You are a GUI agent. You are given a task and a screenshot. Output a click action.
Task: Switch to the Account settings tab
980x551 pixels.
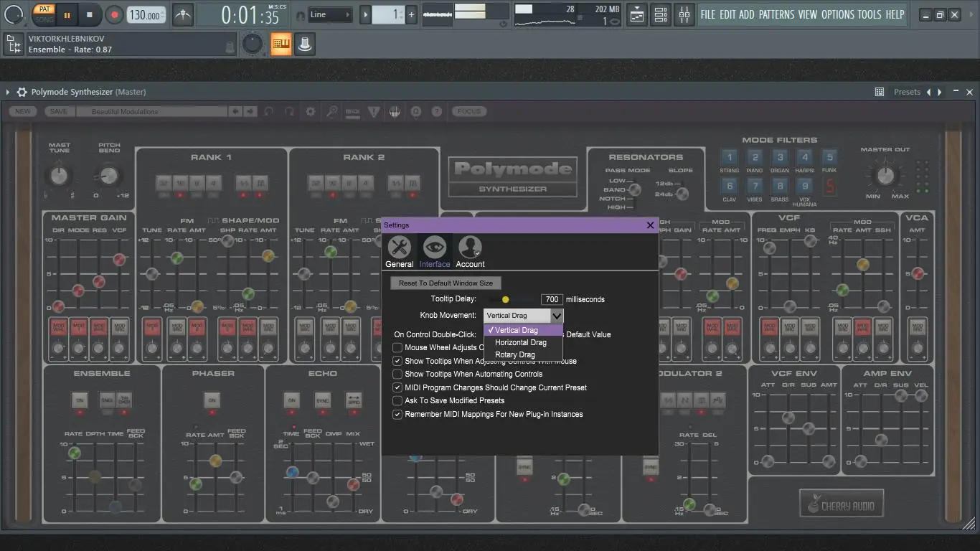click(471, 252)
